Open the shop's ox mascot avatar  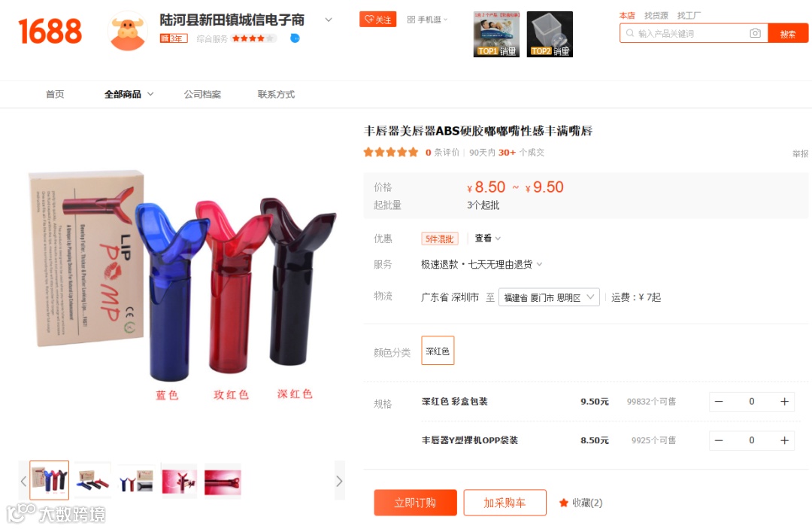[127, 31]
